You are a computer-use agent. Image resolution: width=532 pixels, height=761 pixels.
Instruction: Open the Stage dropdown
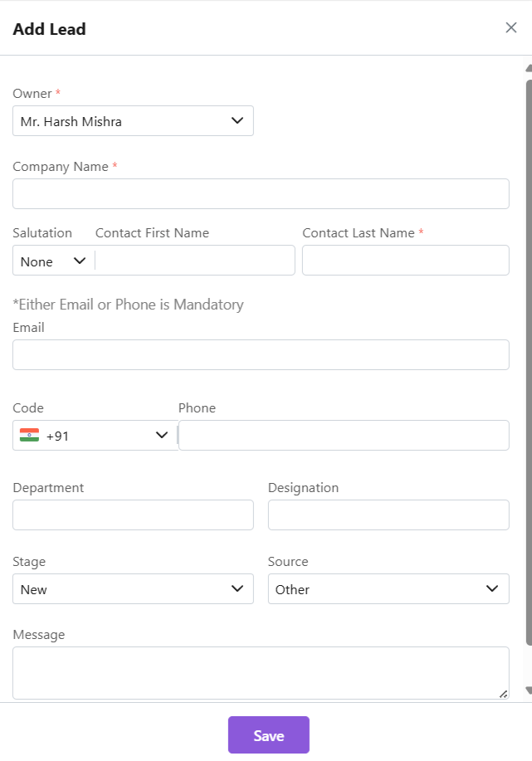(133, 589)
